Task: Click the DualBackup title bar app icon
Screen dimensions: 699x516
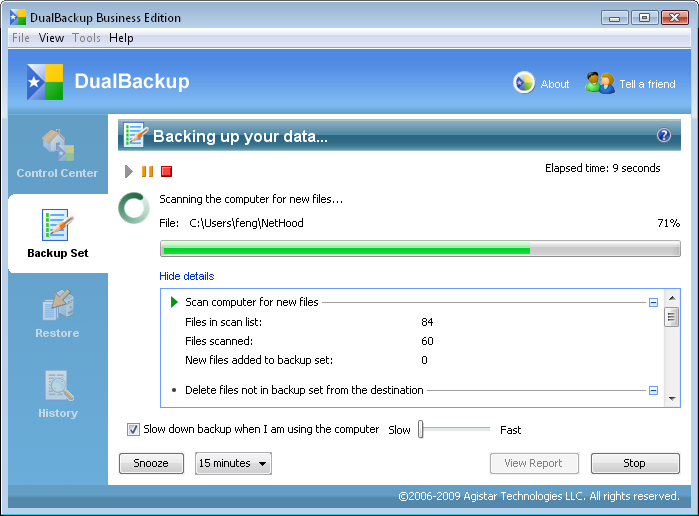Action: click(x=18, y=17)
